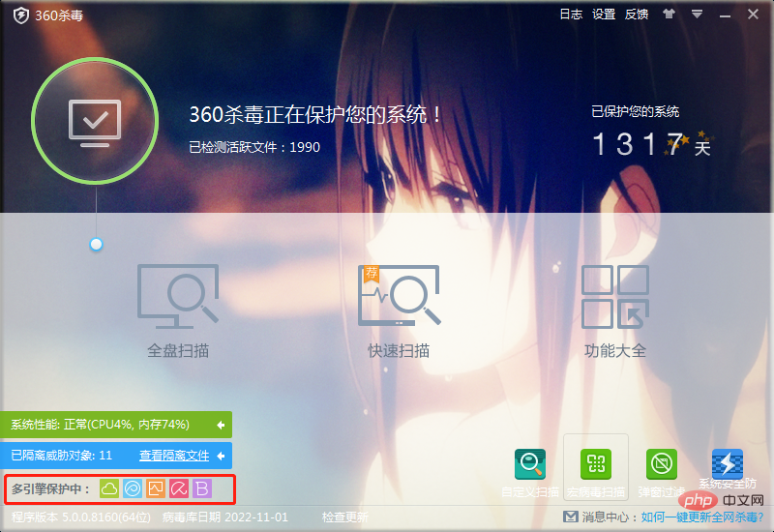
Task: Open the 功能大全 feature collection
Action: [x=614, y=311]
